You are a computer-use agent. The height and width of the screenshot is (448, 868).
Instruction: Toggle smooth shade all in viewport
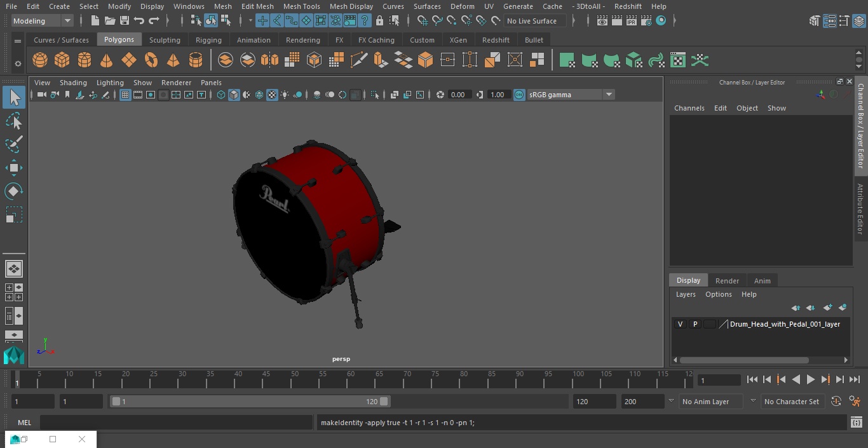(x=234, y=95)
